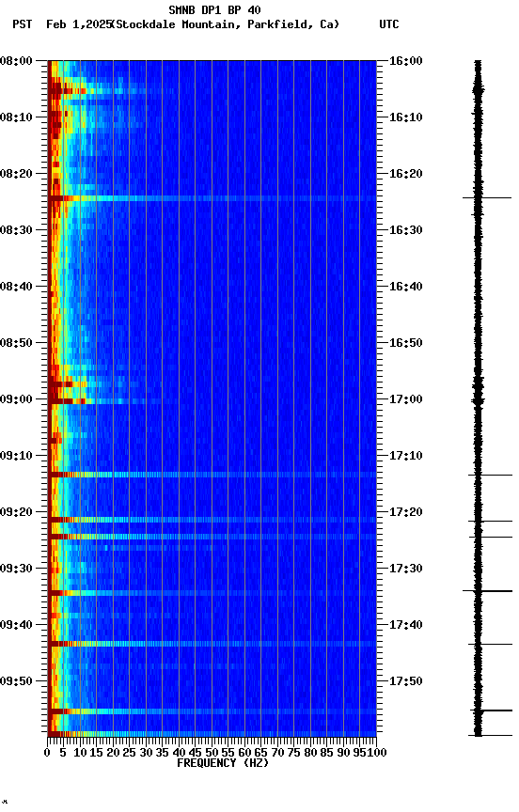Click the 60 Hz frequency tick label

244,753
